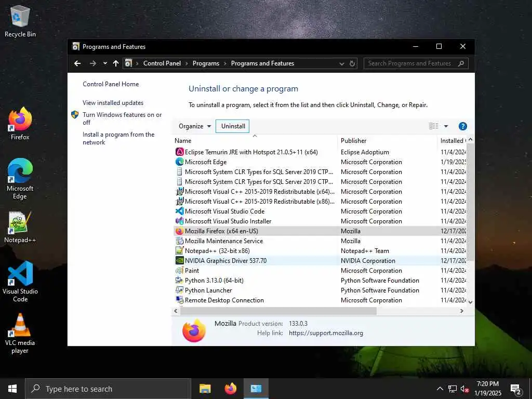Click the Mozilla Firefox large details pane icon
This screenshot has width=532, height=399.
194,330
